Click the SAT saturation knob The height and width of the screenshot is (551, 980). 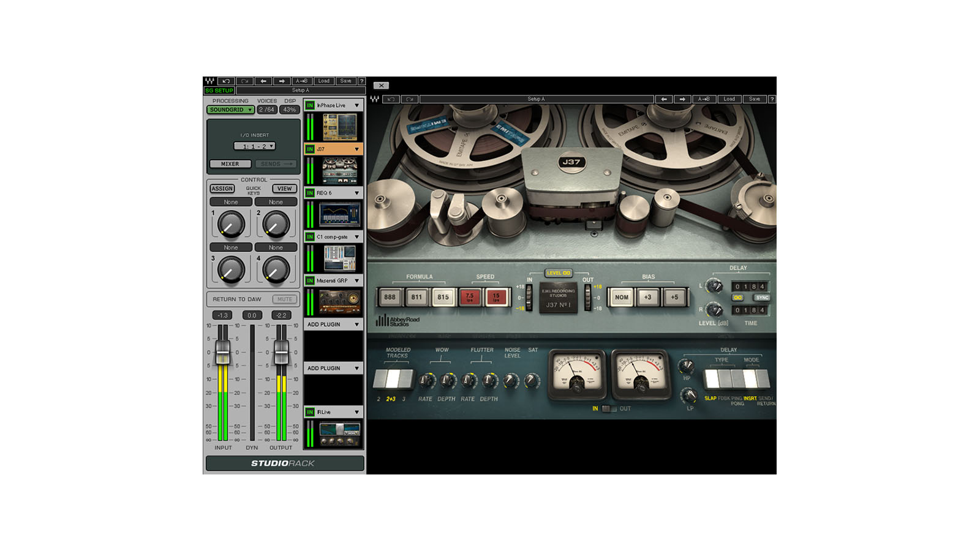pyautogui.click(x=532, y=381)
